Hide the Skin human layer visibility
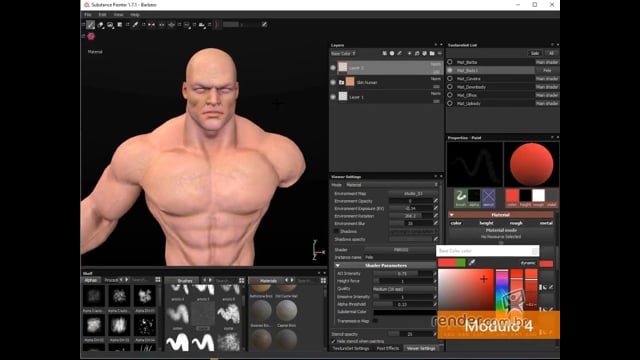 click(333, 82)
